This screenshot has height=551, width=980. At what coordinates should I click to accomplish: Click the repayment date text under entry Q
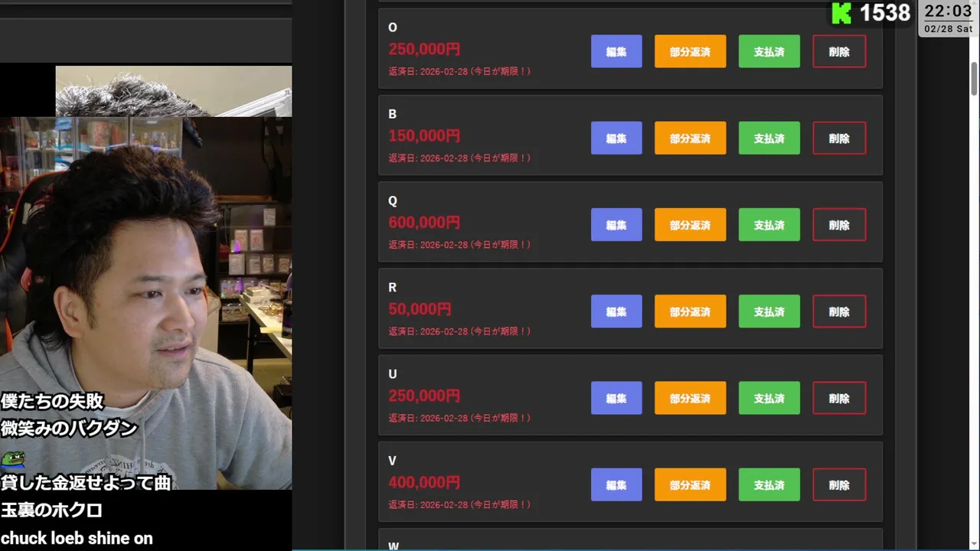459,244
